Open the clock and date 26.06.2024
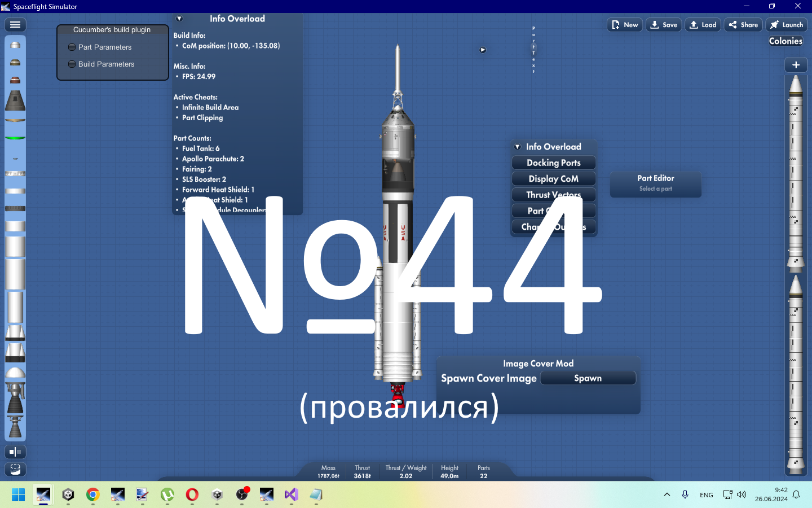This screenshot has height=508, width=812. [x=771, y=494]
